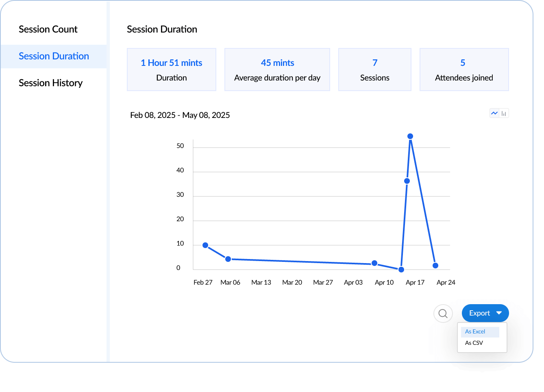Screen dimensions: 544x392
Task: Click the search magnifier icon
Action: (x=443, y=313)
